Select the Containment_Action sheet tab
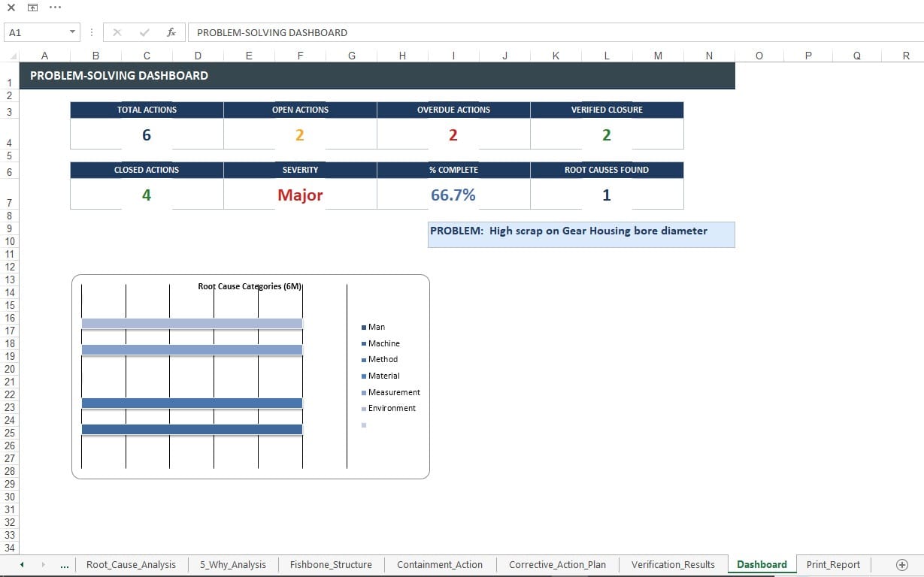This screenshot has height=577, width=924. 440,564
